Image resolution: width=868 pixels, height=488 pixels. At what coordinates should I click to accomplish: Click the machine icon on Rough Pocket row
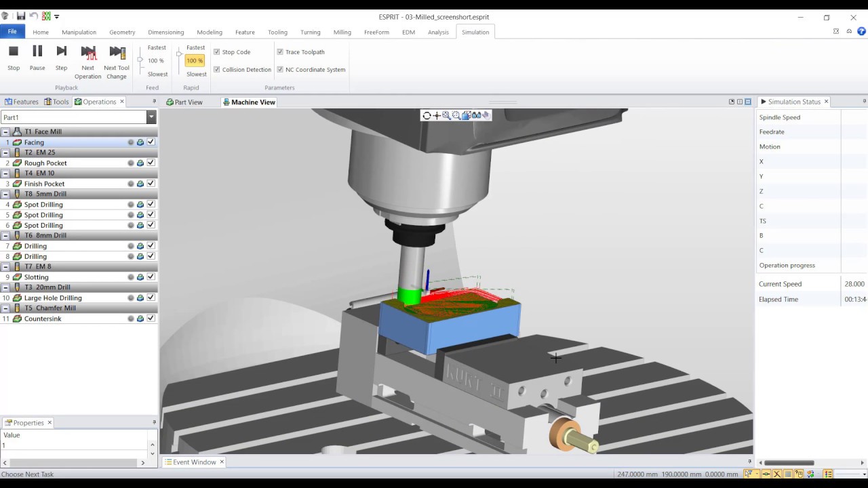[x=140, y=163]
